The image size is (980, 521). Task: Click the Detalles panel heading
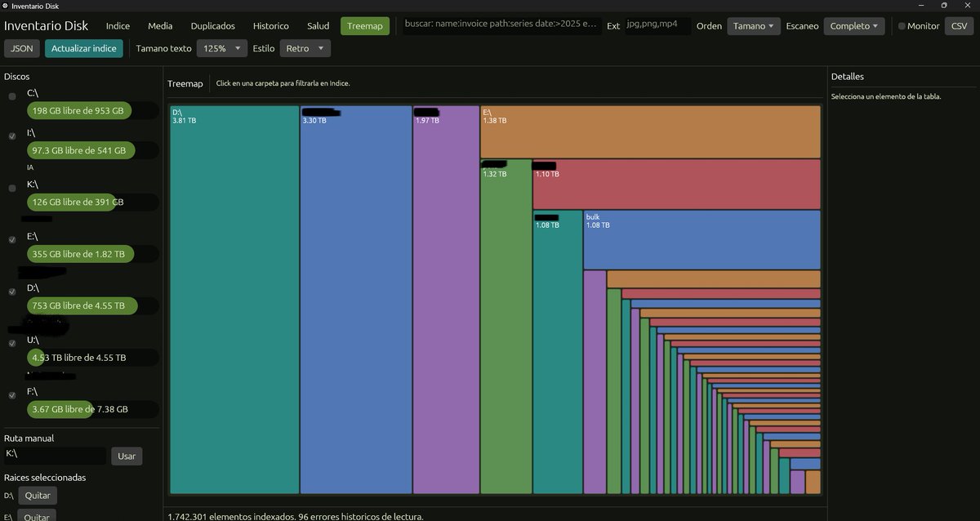(x=848, y=77)
